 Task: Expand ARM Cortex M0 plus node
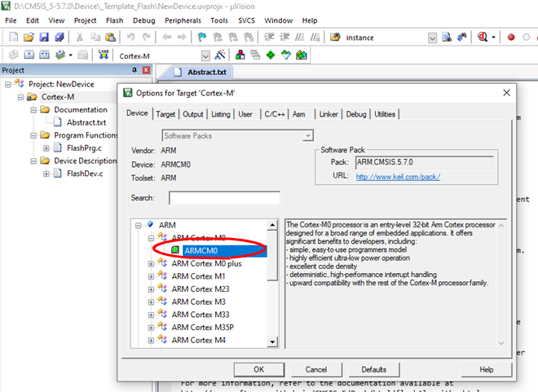click(151, 264)
